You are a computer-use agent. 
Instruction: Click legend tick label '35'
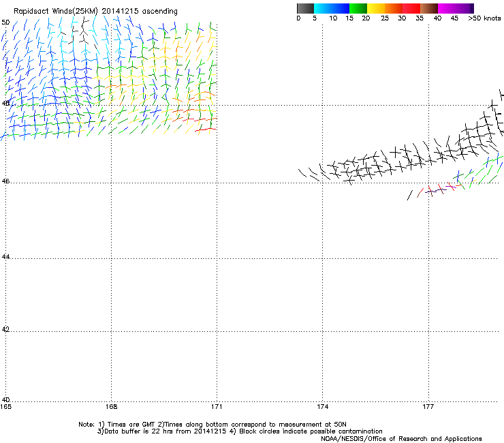click(420, 18)
